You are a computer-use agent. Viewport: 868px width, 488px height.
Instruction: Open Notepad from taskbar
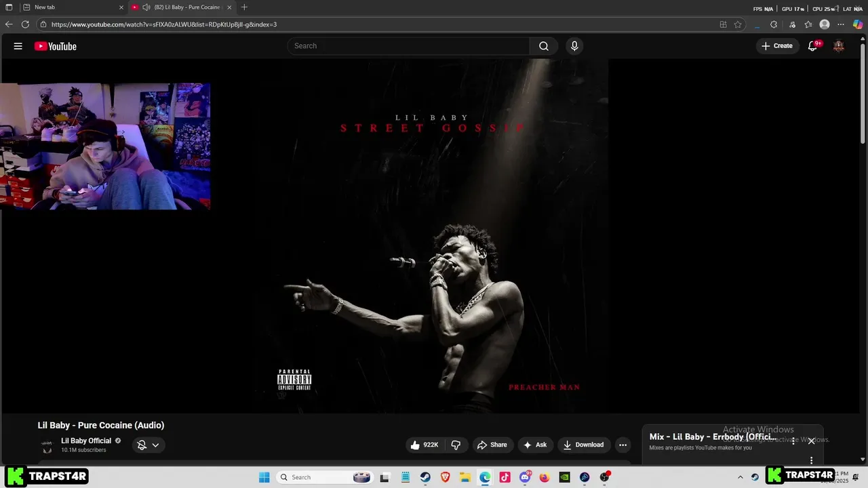[x=406, y=477]
